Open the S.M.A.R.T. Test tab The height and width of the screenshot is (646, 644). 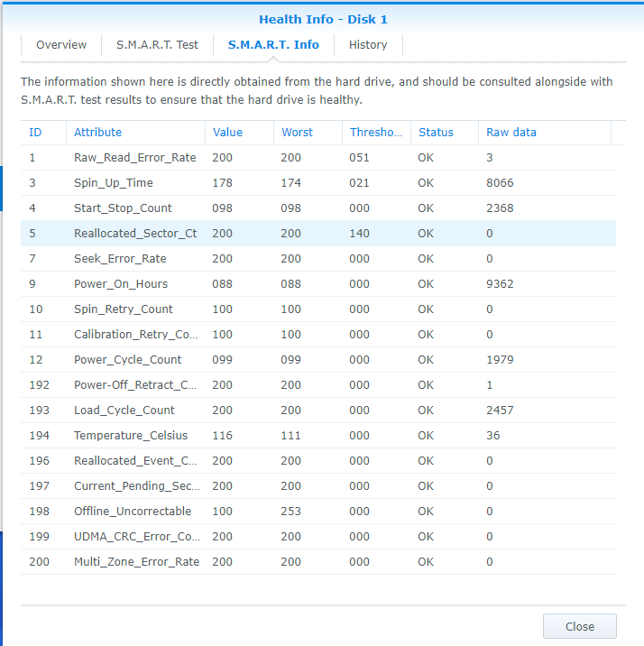157,44
